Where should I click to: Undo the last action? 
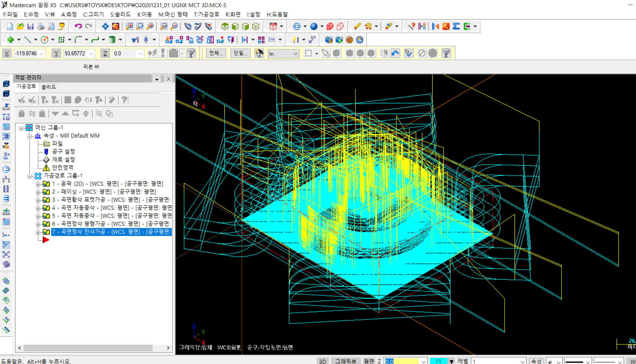(x=78, y=26)
